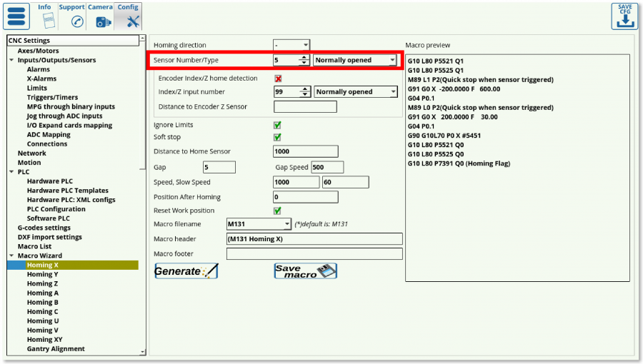Disable the Soft stop checkbox
643x364 pixels.
277,137
